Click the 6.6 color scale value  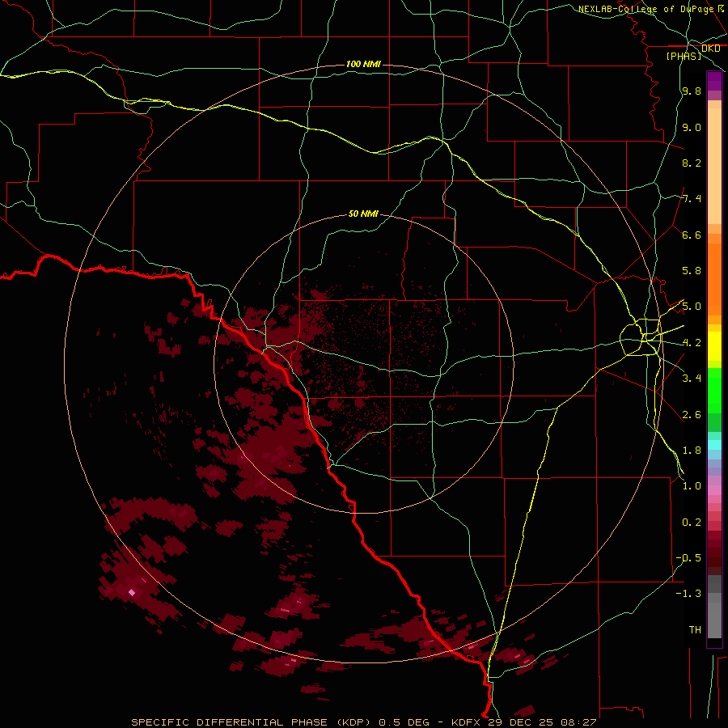point(692,235)
